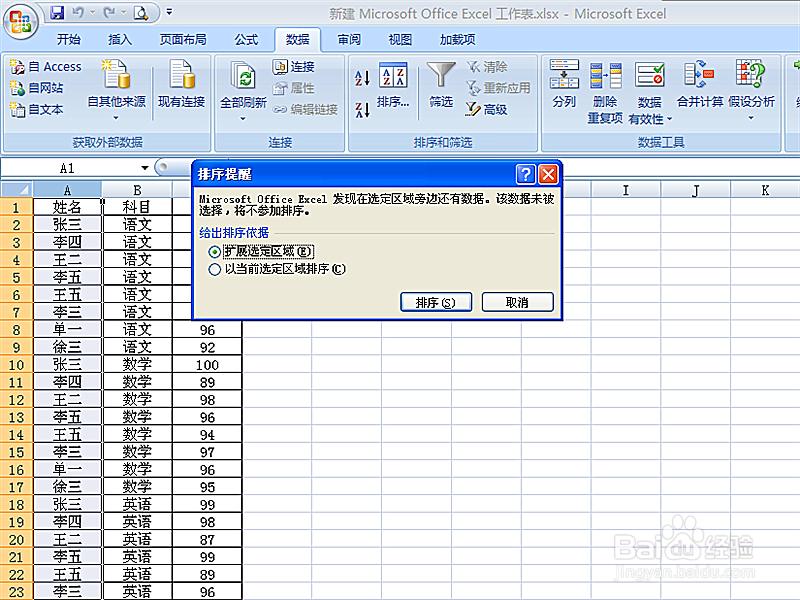Switch to the 审阅 tab
Image resolution: width=800 pixels, height=600 pixels.
349,40
